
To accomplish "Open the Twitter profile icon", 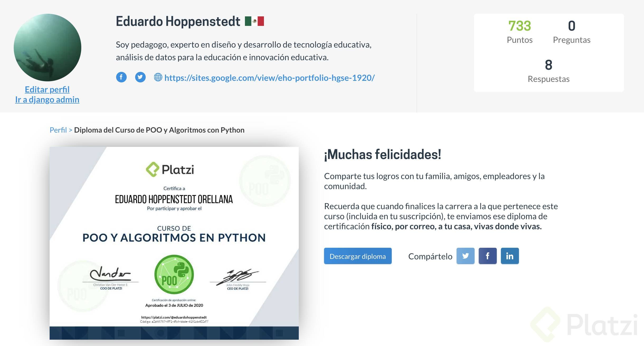I will click(x=140, y=77).
